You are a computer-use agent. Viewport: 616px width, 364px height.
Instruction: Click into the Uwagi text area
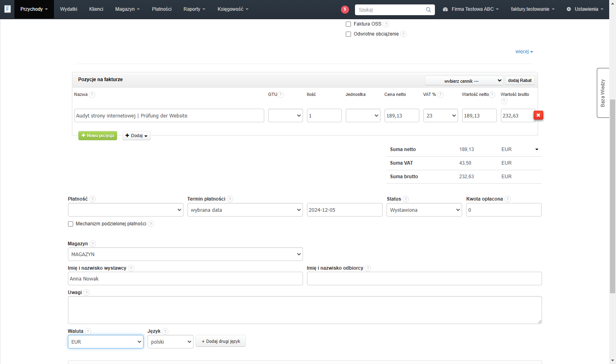click(x=305, y=310)
